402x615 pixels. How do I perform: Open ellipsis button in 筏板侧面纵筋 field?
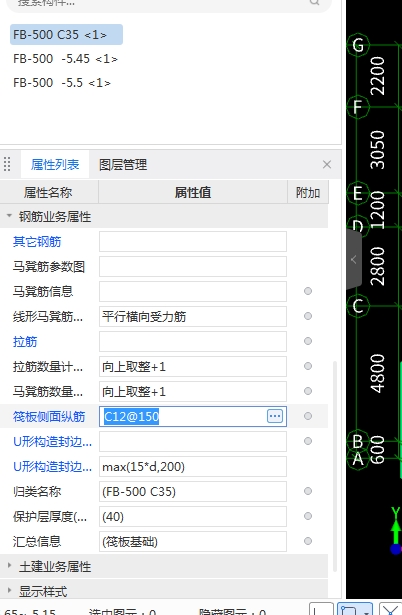[275, 416]
